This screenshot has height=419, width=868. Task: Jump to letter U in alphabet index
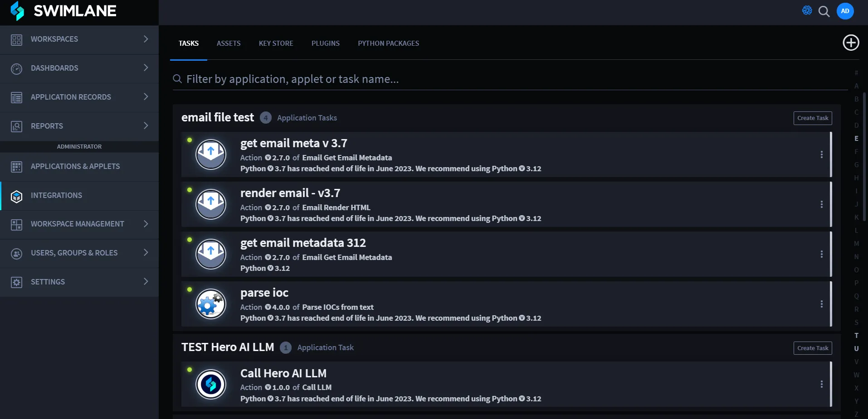click(x=856, y=349)
